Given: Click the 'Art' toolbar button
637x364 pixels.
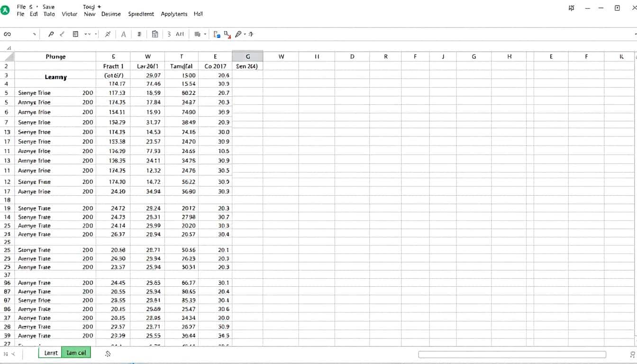Looking at the screenshot, I should coord(180,34).
